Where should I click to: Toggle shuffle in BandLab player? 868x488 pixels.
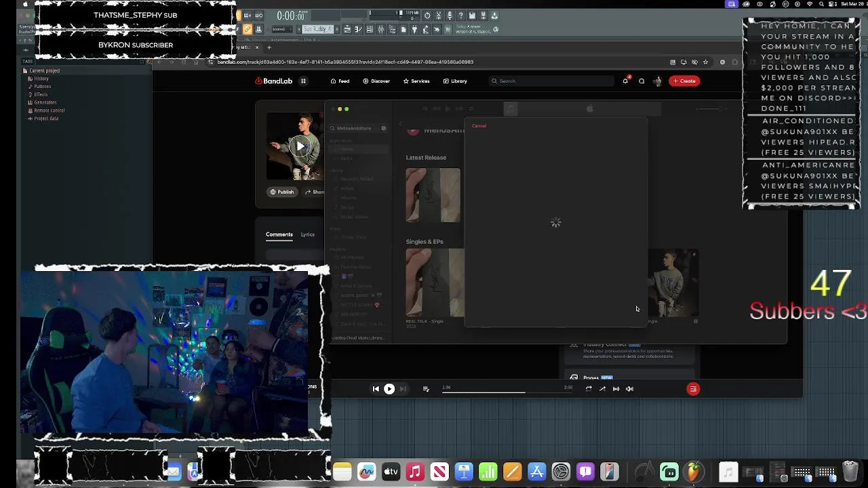pyautogui.click(x=602, y=389)
